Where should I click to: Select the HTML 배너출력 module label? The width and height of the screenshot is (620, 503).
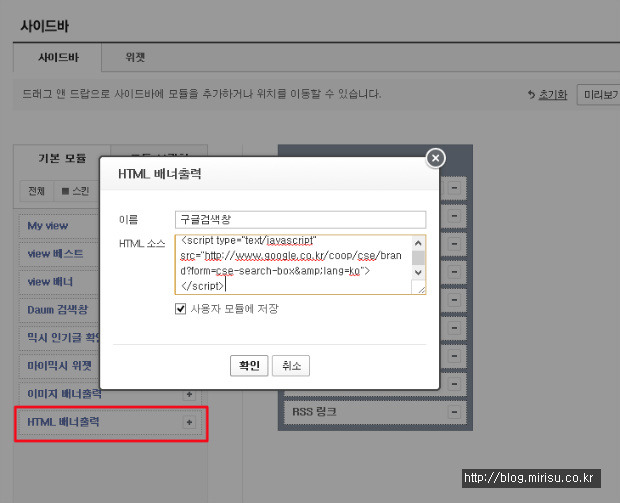63,422
